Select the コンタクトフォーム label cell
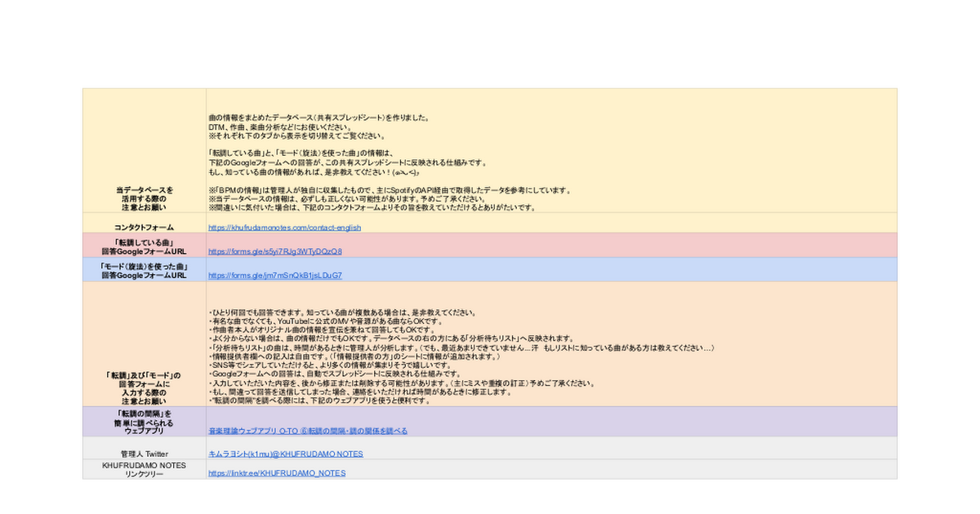This screenshot has height=514, width=980. (144, 228)
